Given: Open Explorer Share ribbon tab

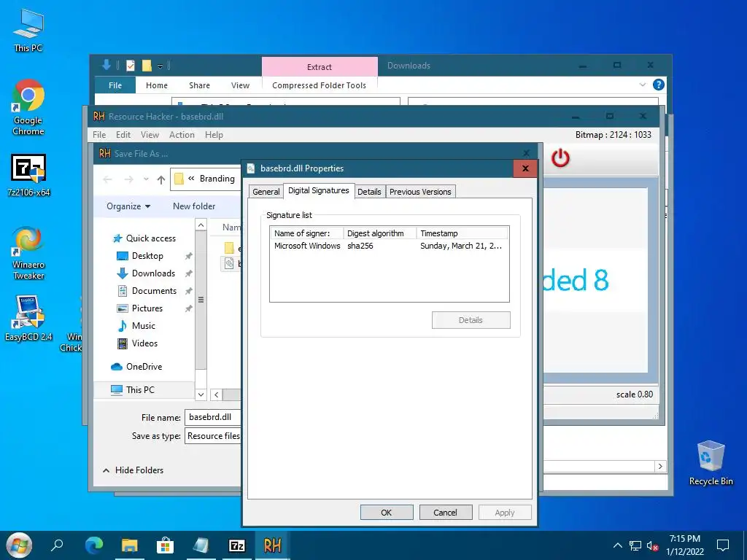Looking at the screenshot, I should click(x=199, y=85).
